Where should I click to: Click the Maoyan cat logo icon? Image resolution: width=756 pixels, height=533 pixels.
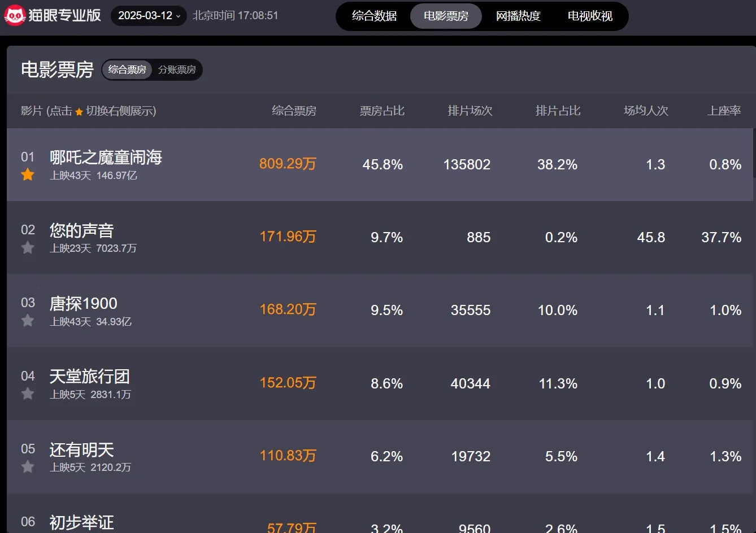click(15, 16)
